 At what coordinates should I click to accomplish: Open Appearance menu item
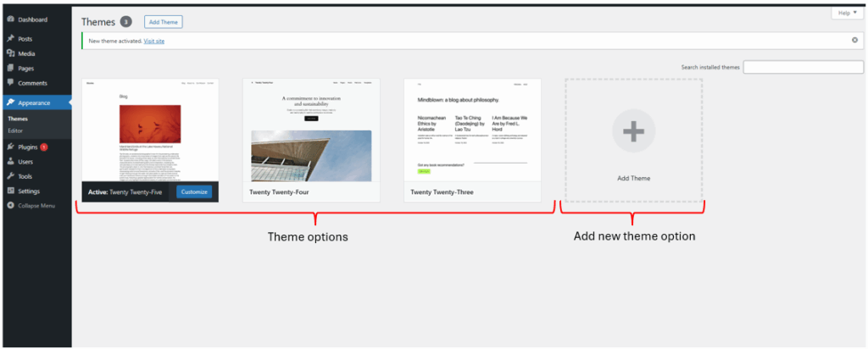[36, 102]
